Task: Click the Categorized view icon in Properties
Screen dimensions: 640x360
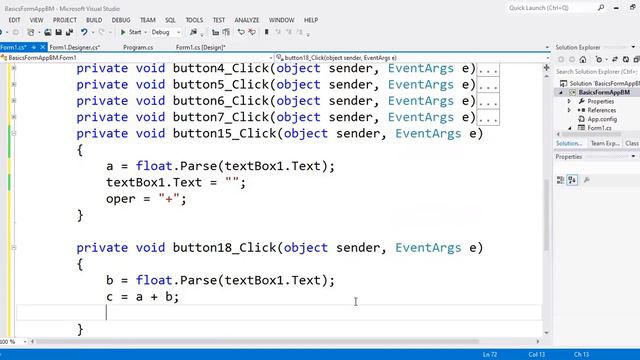Action: point(560,180)
